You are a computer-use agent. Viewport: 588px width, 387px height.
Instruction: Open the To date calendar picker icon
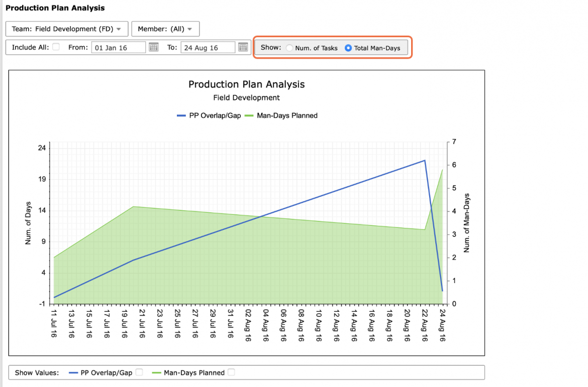pos(243,47)
